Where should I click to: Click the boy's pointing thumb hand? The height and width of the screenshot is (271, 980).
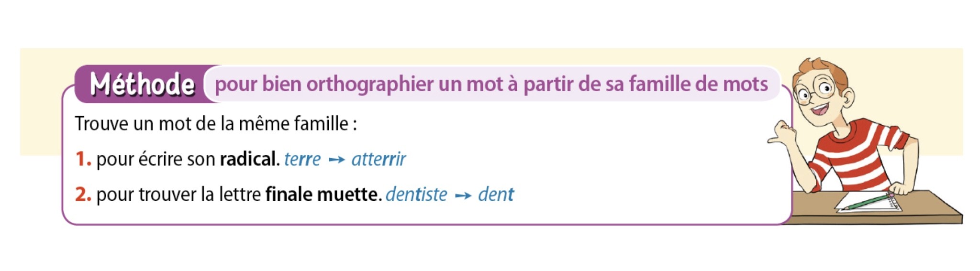click(x=783, y=133)
